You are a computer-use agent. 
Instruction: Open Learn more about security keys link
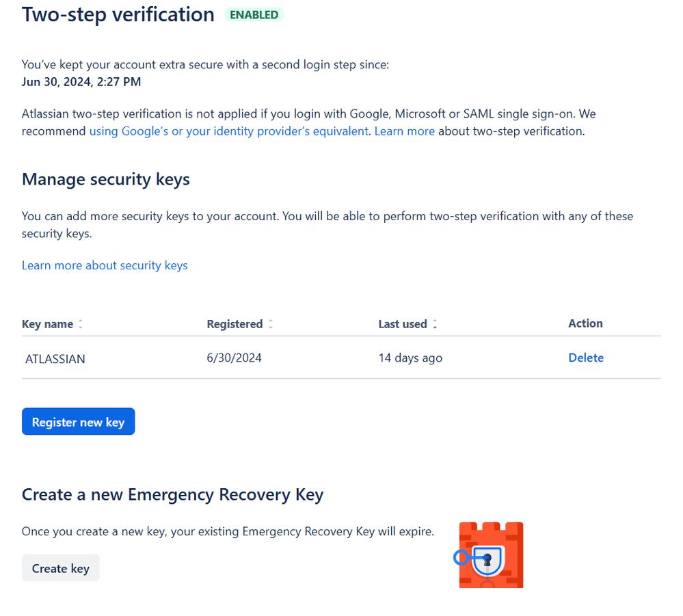[x=105, y=265]
